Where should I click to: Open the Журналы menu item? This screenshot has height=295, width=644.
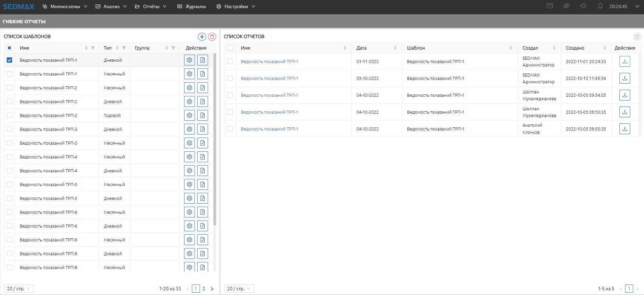click(192, 6)
